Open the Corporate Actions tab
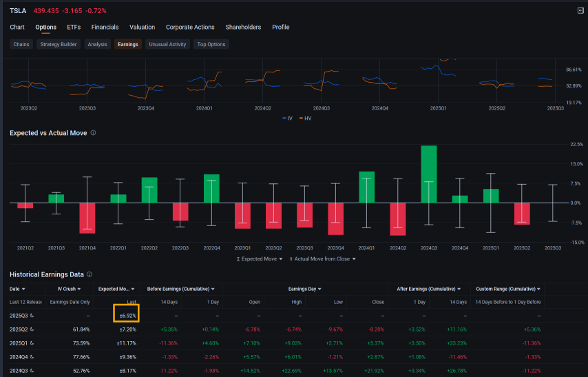Viewport: 588px width, 377px height. (x=190, y=28)
